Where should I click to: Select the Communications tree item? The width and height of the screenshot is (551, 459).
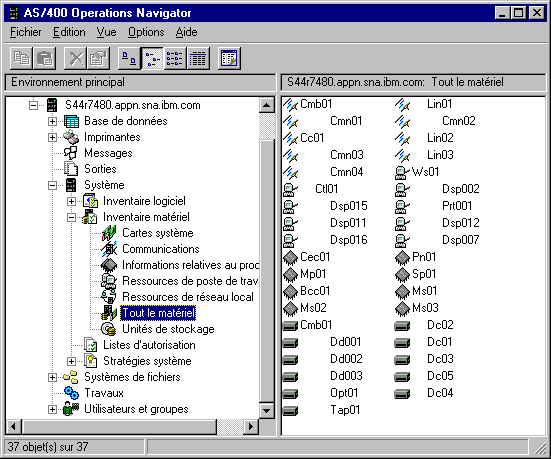pyautogui.click(x=160, y=249)
